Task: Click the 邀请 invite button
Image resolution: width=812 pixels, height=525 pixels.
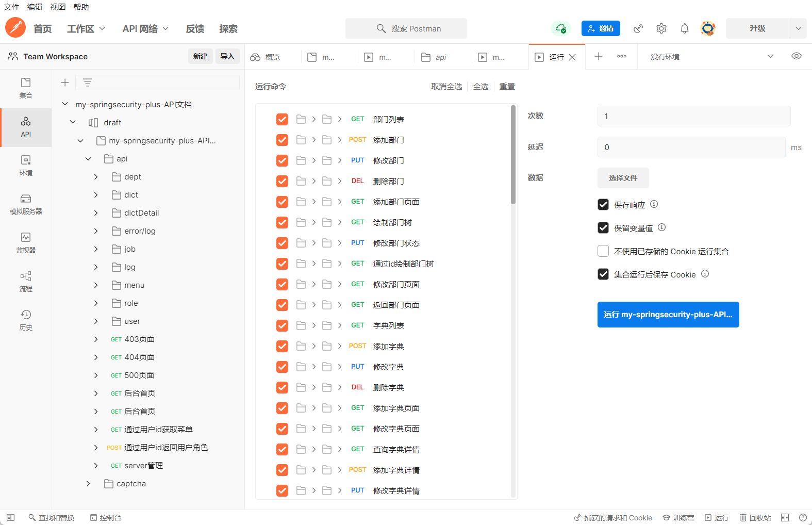Action: tap(601, 28)
